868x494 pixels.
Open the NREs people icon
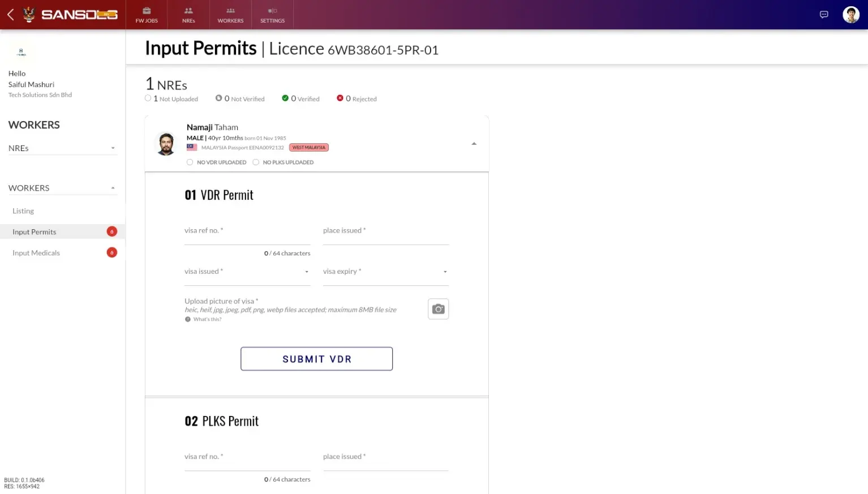tap(188, 11)
